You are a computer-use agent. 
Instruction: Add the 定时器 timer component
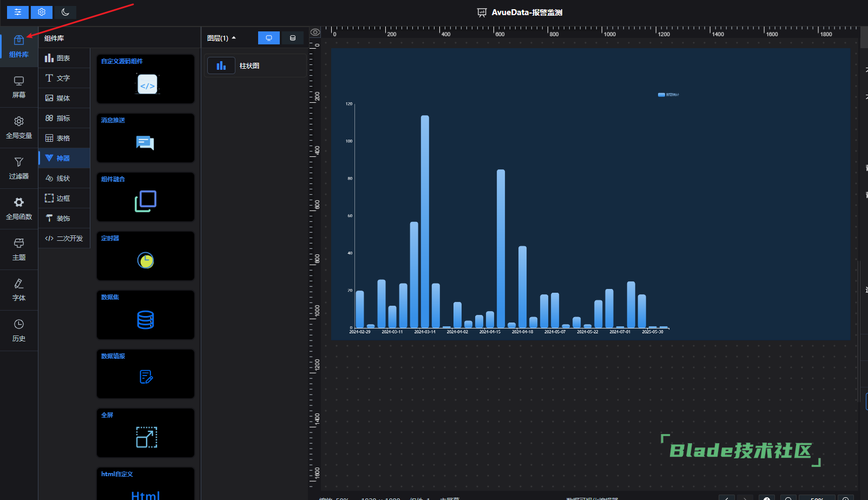(145, 256)
